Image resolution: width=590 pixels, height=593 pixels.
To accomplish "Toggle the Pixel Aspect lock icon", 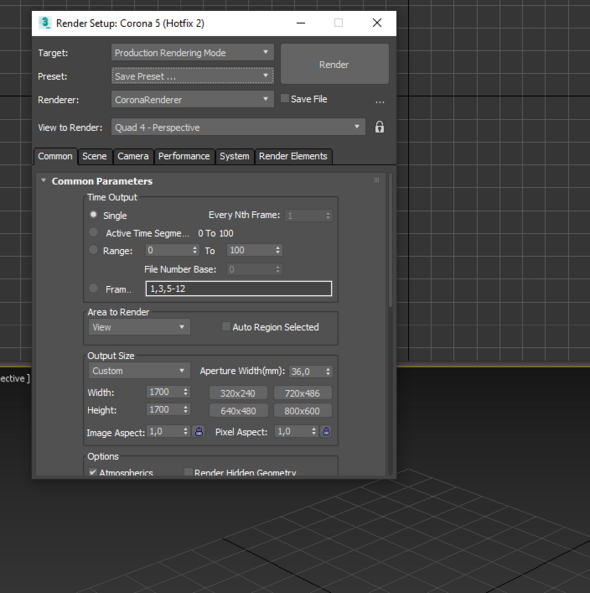I will [326, 432].
